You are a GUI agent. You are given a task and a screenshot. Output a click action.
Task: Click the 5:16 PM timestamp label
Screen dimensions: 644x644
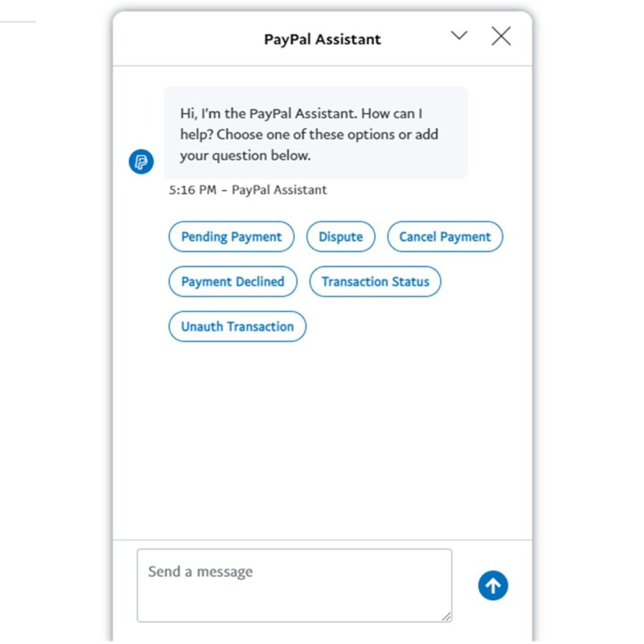[246, 190]
